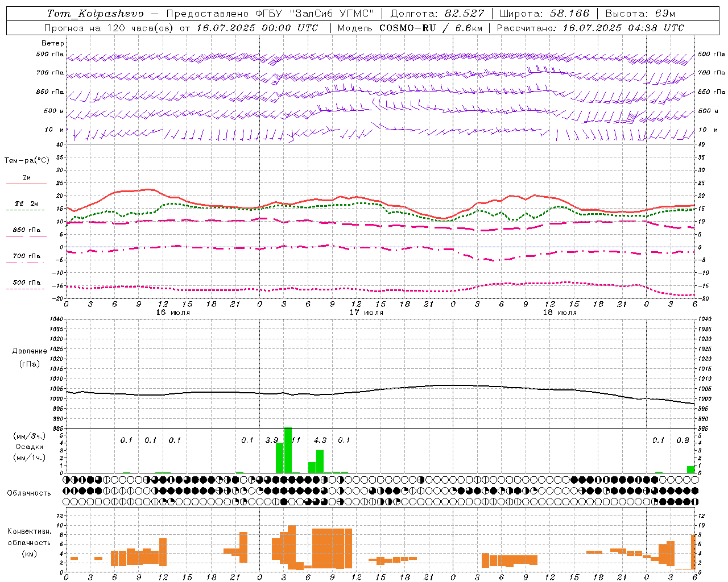Click the Модель COSMO-RU / 6.6км label
The width and height of the screenshot is (728, 582).
tap(410, 28)
